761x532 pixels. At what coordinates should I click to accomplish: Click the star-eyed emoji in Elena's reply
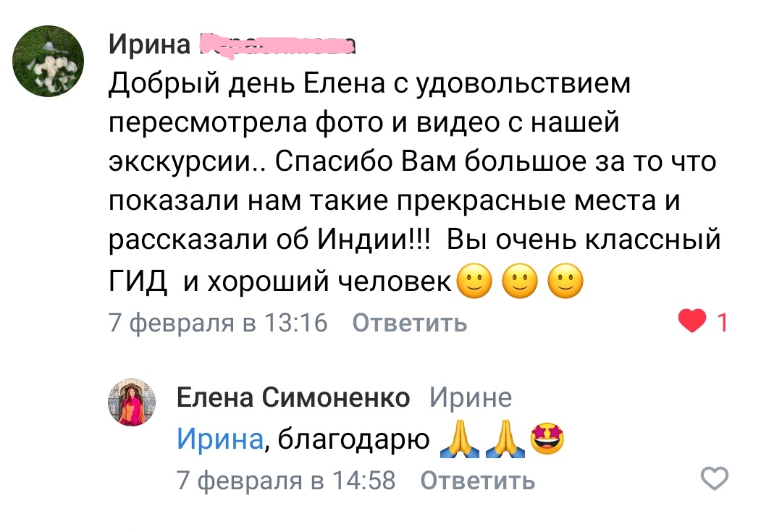pyautogui.click(x=547, y=439)
